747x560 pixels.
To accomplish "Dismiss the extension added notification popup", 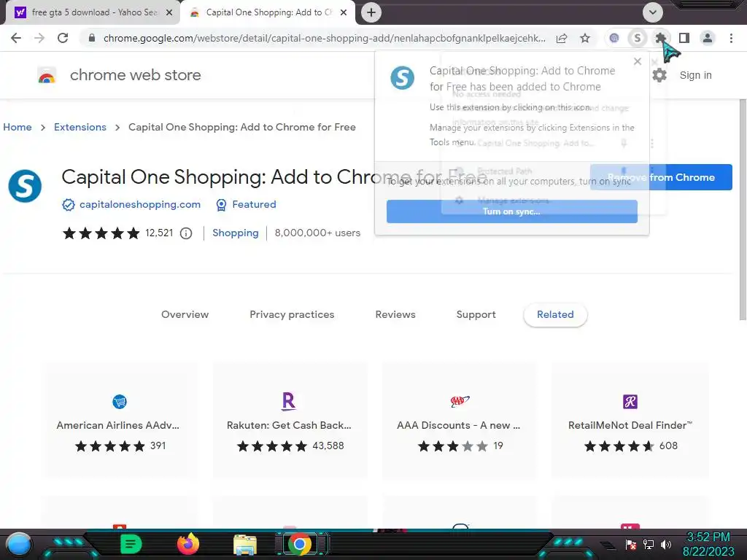I will pos(638,61).
